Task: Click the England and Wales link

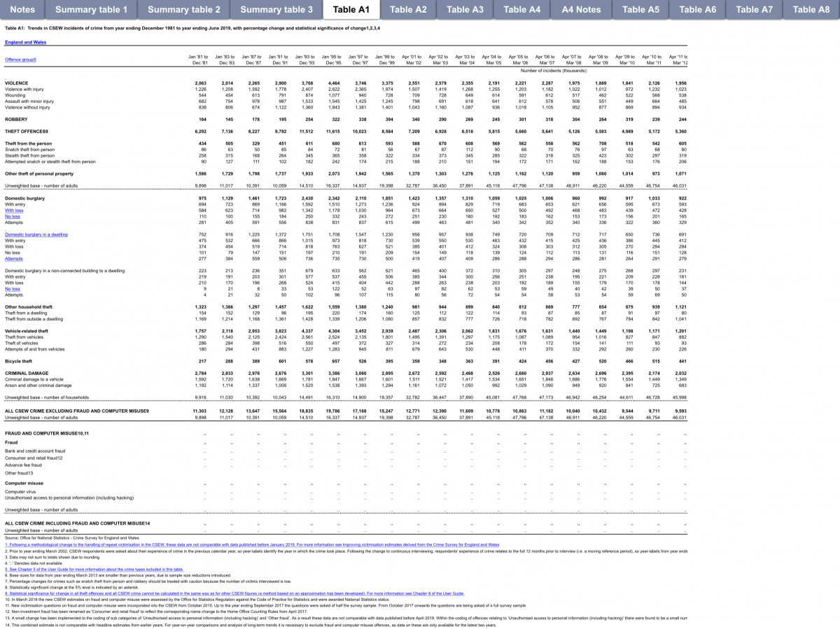Action: [x=21, y=42]
